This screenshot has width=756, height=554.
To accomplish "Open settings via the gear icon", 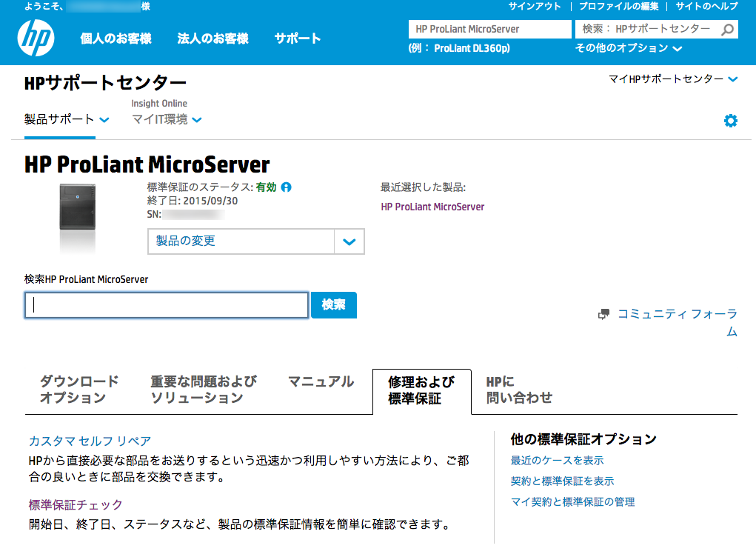I will 730,121.
